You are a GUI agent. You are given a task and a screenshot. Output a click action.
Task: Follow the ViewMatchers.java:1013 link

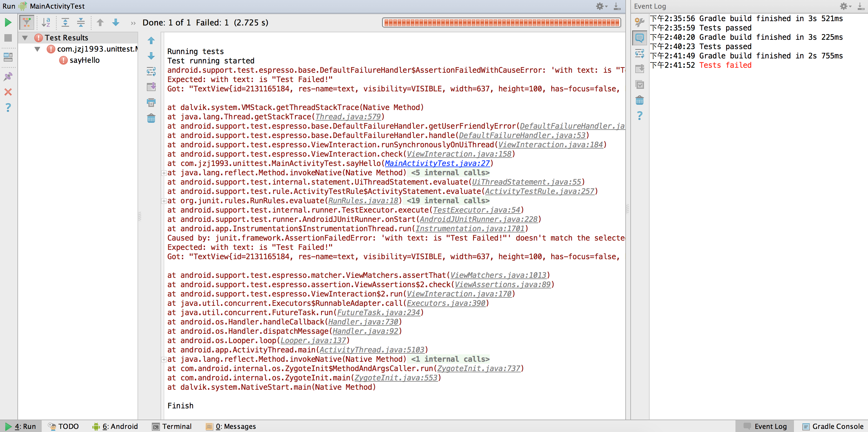coord(498,275)
